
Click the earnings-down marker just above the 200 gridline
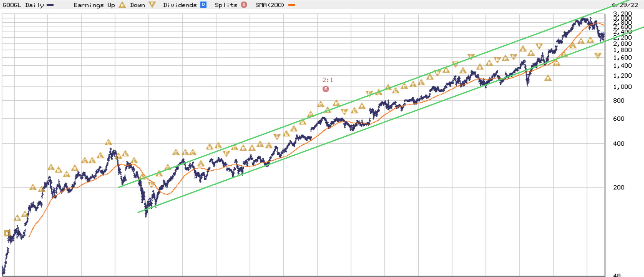click(x=152, y=184)
